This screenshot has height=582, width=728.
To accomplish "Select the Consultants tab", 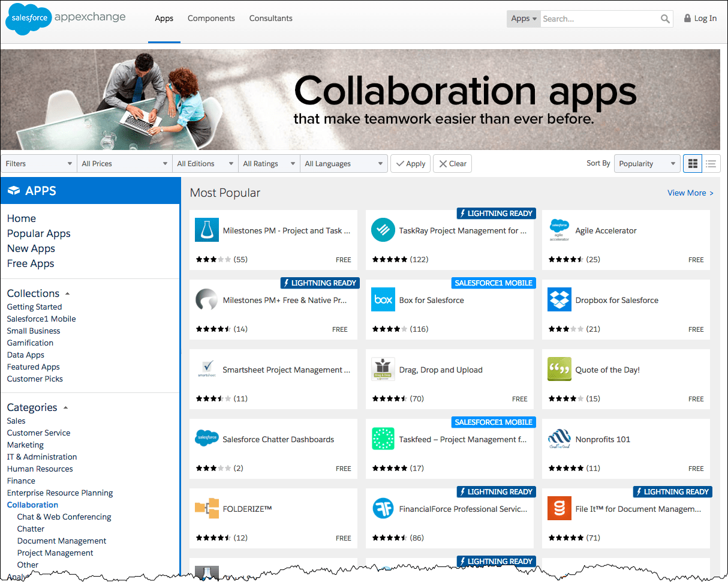I will pos(271,19).
